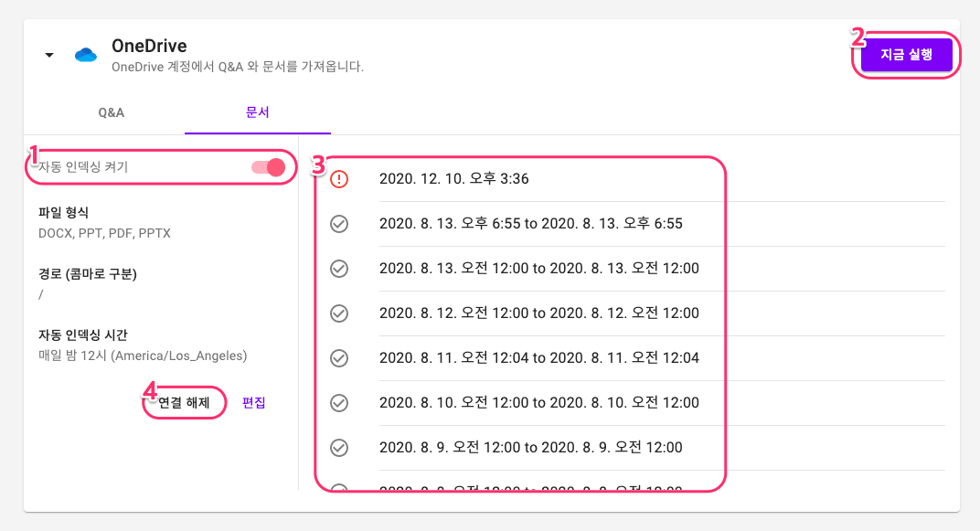Click the checkmark icon for 8. 12. entry
This screenshot has width=980, height=531.
(x=339, y=313)
